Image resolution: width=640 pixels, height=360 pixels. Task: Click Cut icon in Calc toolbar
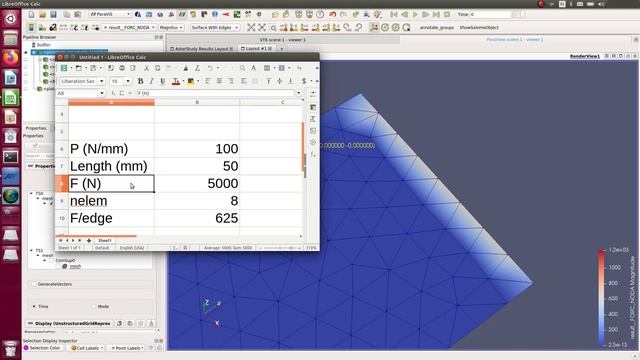click(x=146, y=68)
